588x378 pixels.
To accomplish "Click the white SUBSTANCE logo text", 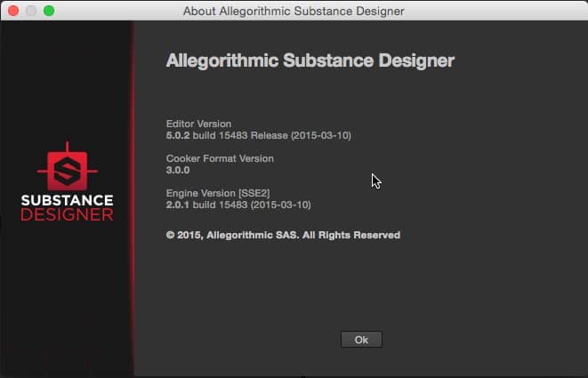I will click(67, 200).
